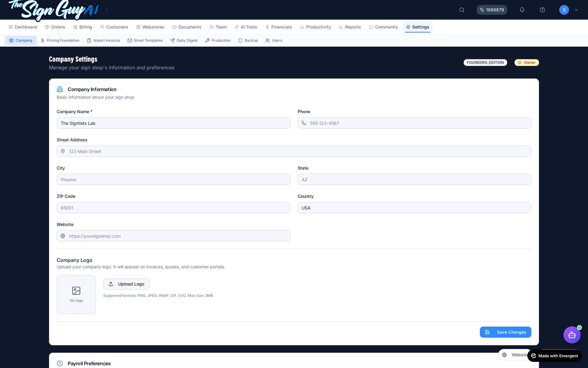Click the Company Information building icon
Viewport: 588px width, 368px height.
pos(60,89)
